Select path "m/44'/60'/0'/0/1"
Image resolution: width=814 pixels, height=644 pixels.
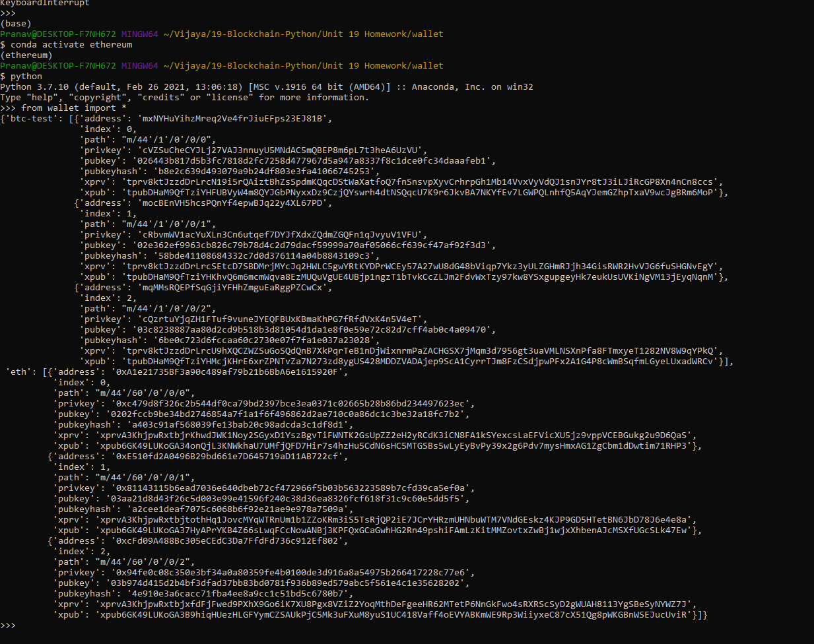[x=143, y=478]
